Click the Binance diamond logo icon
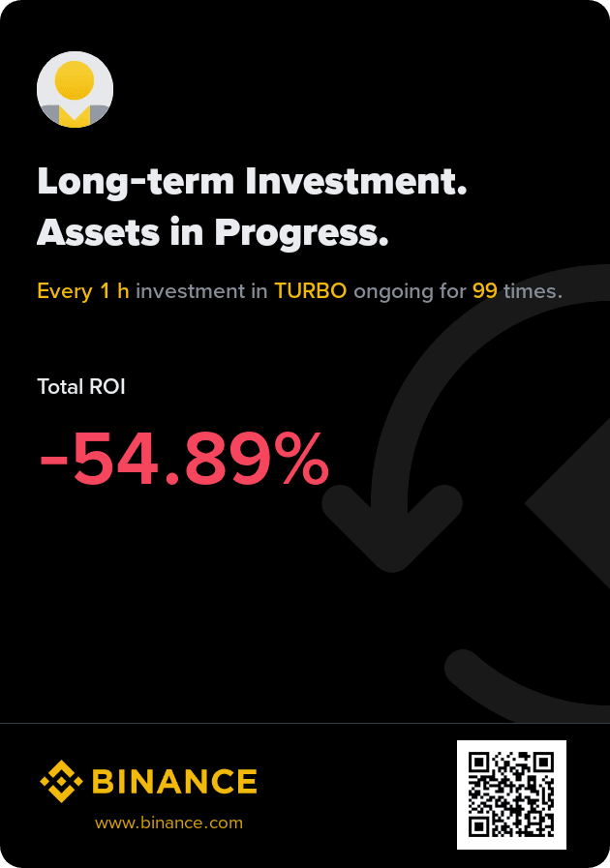610x868 pixels. point(60,781)
